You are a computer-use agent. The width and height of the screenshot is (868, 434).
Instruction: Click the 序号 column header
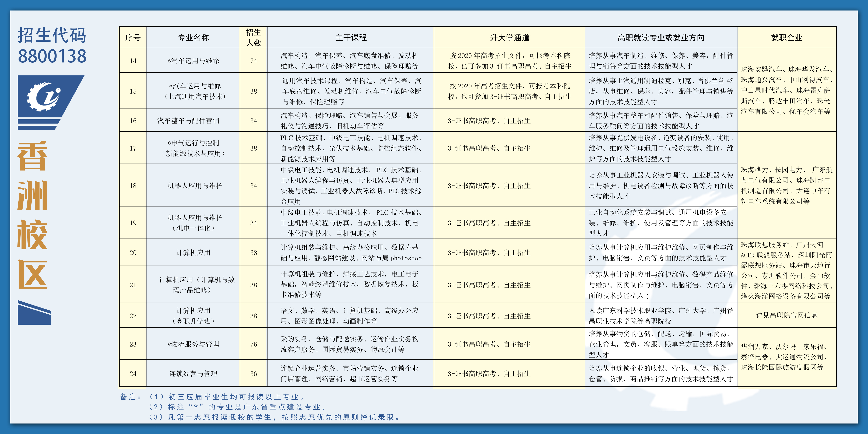click(133, 37)
